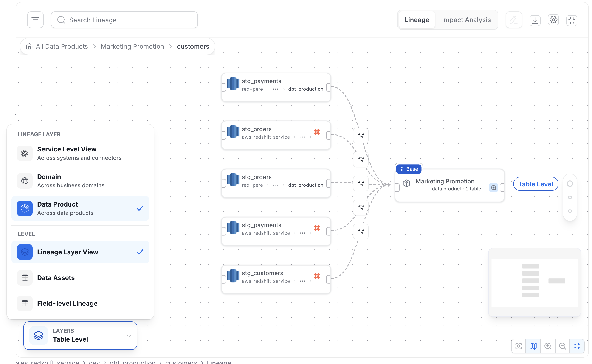Open lineage settings gear icon
Screen dimensions: 592x364
coord(553,20)
